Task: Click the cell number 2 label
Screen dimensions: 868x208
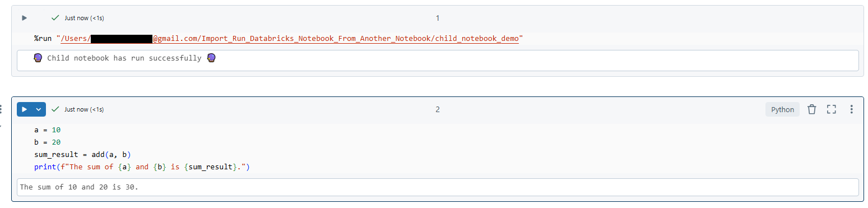Action: (x=438, y=109)
